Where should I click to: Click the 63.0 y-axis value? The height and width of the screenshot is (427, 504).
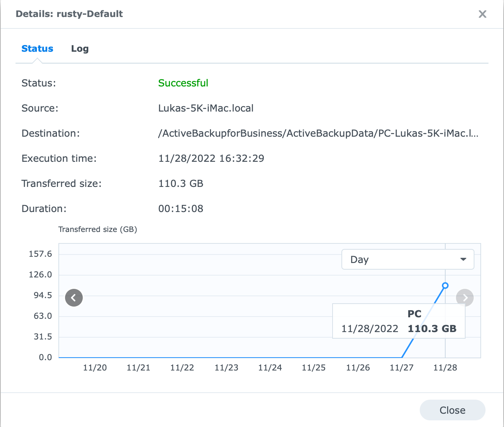coord(43,316)
